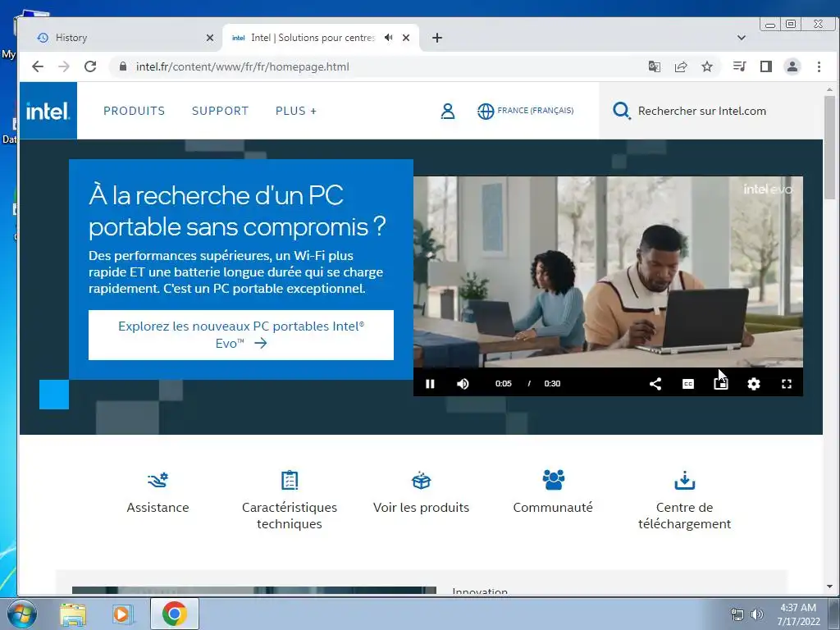Viewport: 840px width, 630px height.
Task: Click the Voir les produits box icon
Action: coord(421,480)
